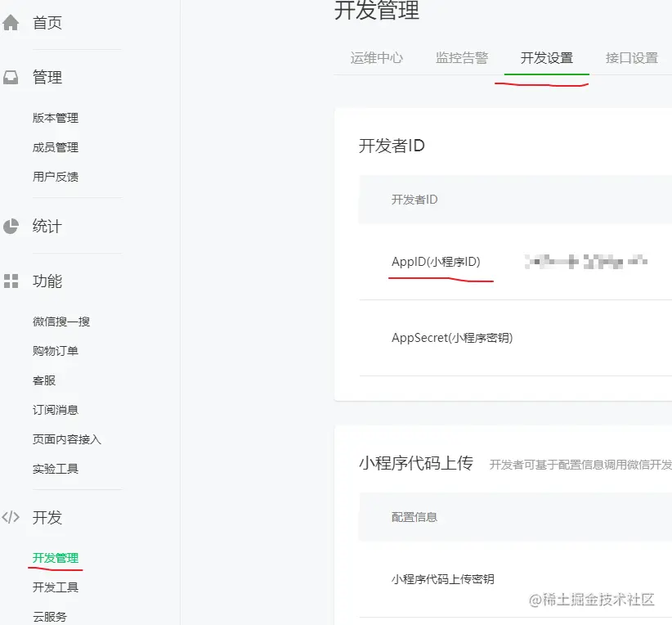
Task: Go to 成员管理 in sidebar
Action: (56, 147)
